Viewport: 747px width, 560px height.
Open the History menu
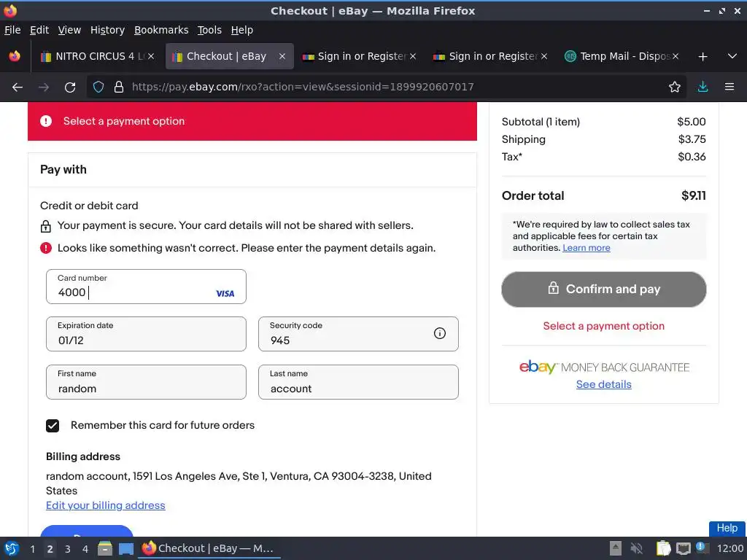pyautogui.click(x=107, y=30)
